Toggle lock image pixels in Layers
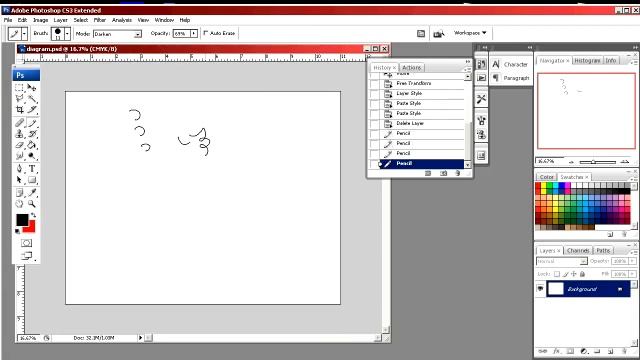The height and width of the screenshot is (360, 640). (565, 274)
